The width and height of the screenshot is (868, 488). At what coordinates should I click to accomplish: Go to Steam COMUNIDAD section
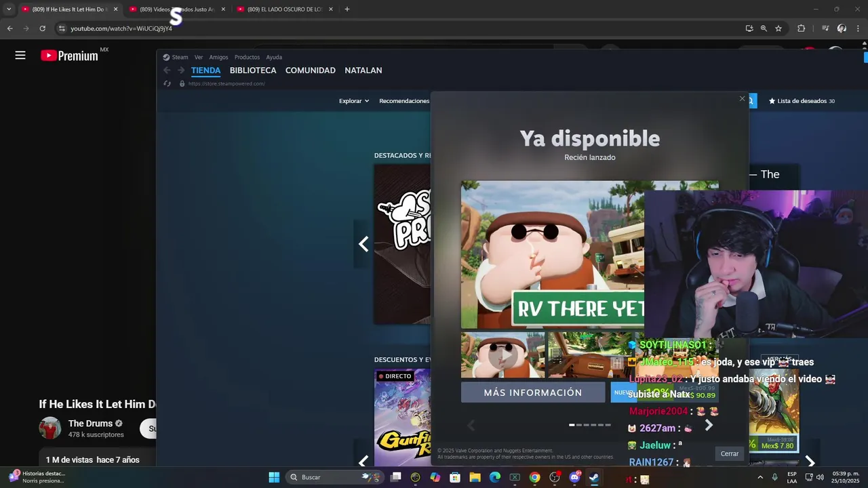(x=311, y=70)
